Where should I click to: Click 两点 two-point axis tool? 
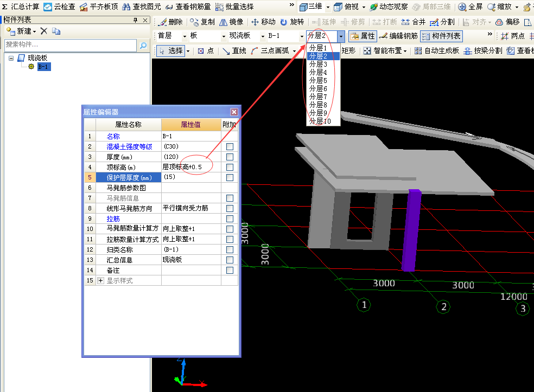(x=513, y=36)
